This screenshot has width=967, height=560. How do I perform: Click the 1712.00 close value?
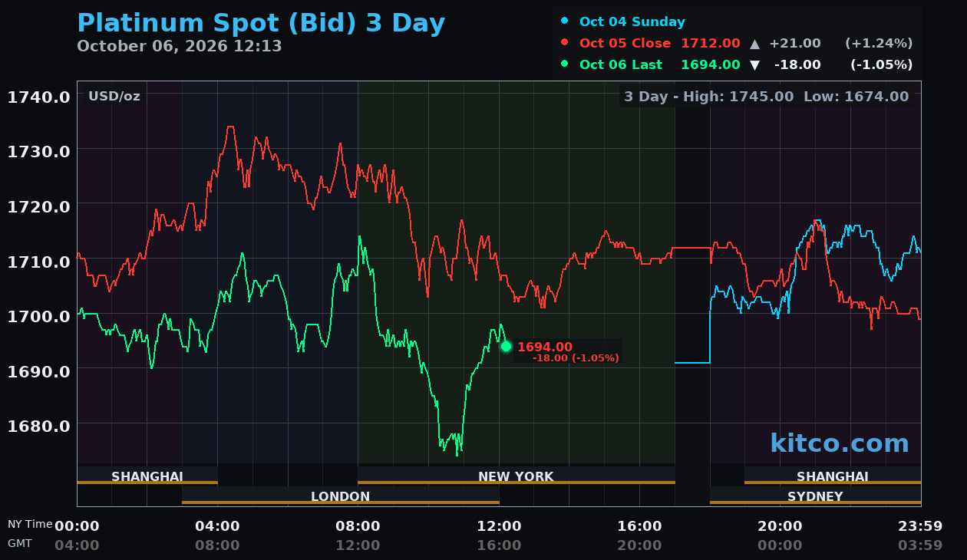[x=711, y=43]
